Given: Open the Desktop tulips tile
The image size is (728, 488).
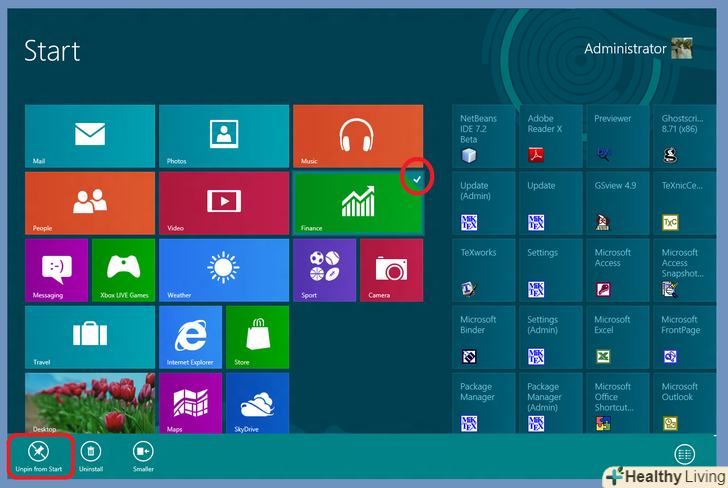Looking at the screenshot, I should (x=89, y=404).
